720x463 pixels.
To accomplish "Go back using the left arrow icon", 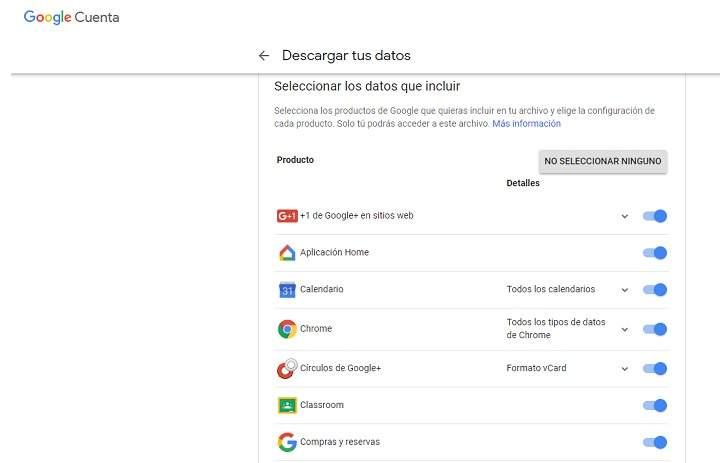I will pos(264,56).
